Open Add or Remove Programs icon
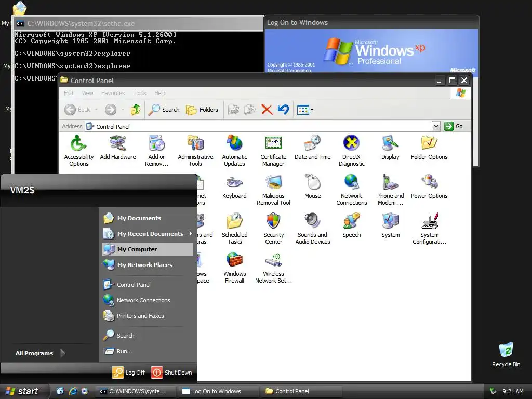Screen dimensions: 532x399 (x=156, y=151)
